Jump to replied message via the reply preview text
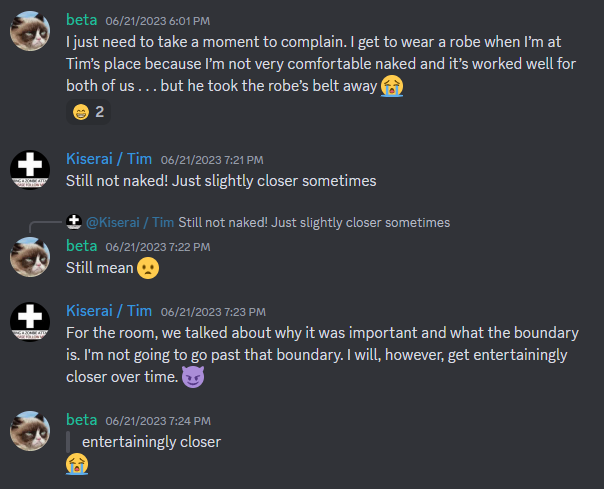 [x=314, y=222]
